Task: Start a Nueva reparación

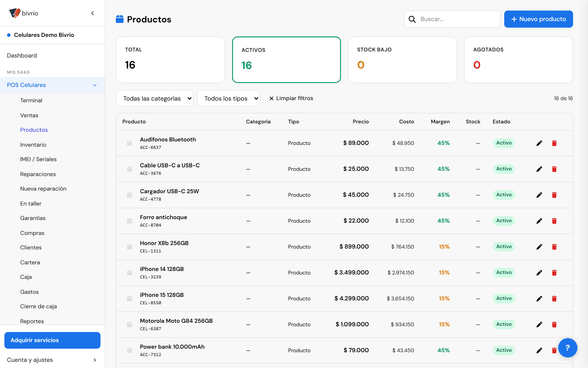Action: 43,189
